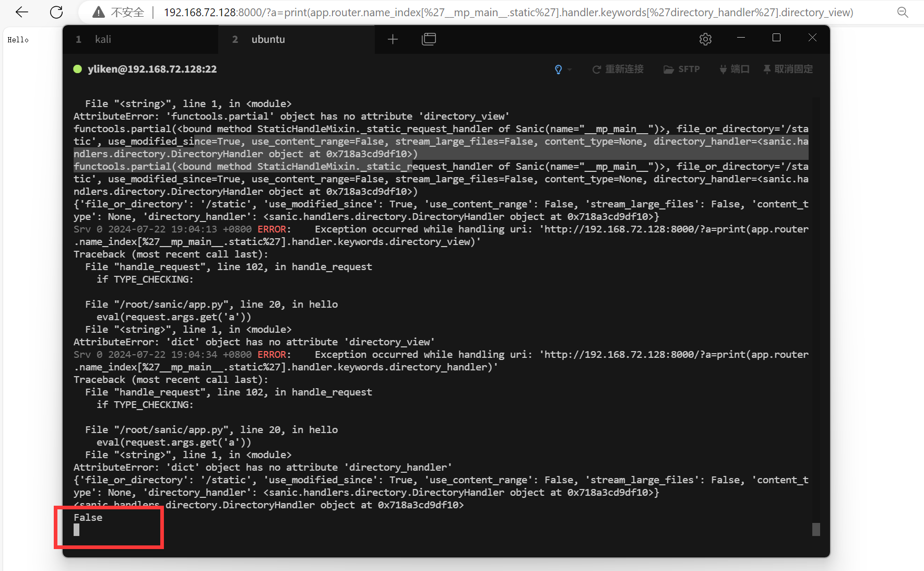The image size is (924, 571).
Task: Click "'dict' object has no attribute 'directory_handler'" line
Action: [x=263, y=467]
